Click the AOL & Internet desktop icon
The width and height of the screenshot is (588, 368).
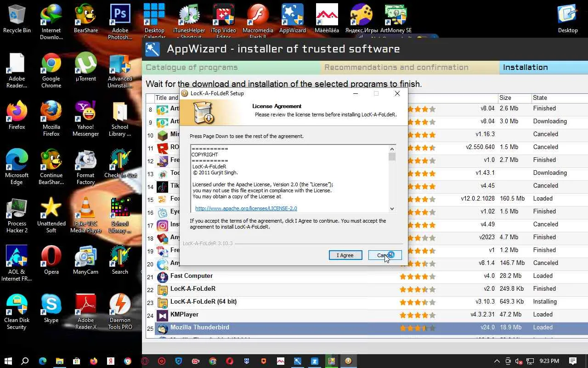[x=17, y=264]
